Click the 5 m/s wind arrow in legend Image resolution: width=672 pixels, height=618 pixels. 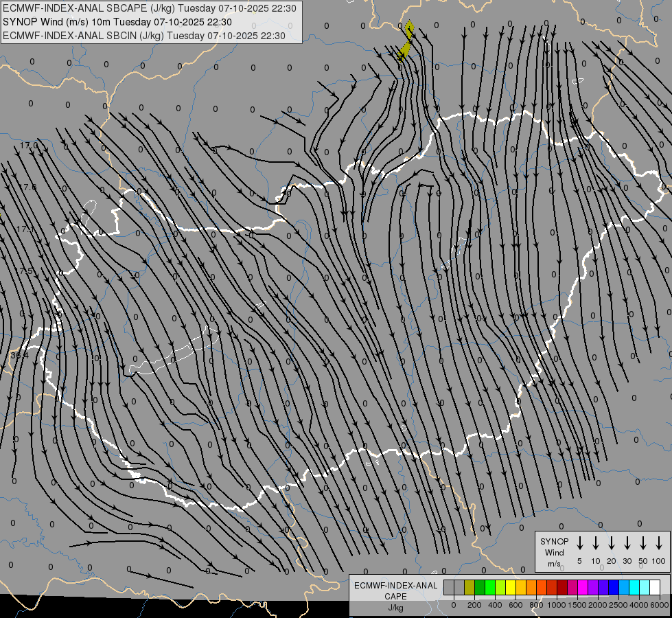click(580, 543)
